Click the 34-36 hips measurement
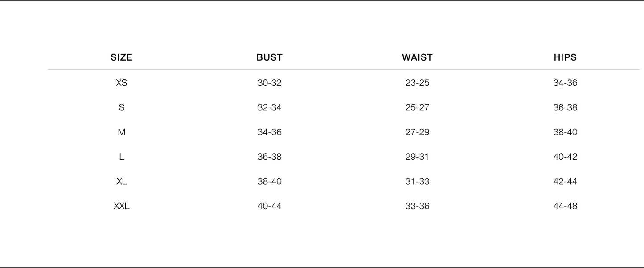The image size is (644, 268). coord(565,83)
